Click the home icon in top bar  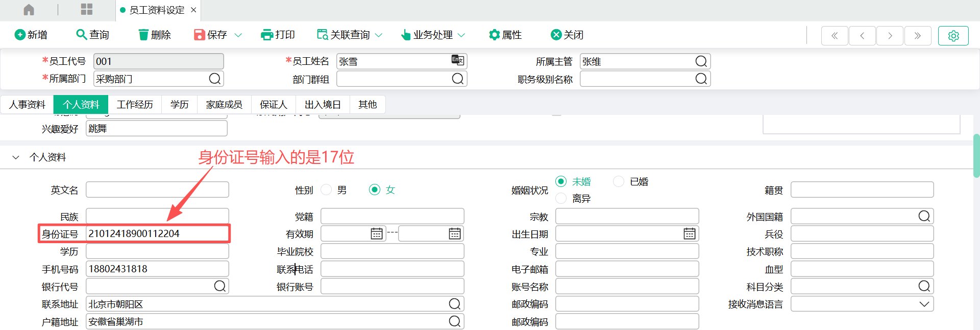point(29,10)
